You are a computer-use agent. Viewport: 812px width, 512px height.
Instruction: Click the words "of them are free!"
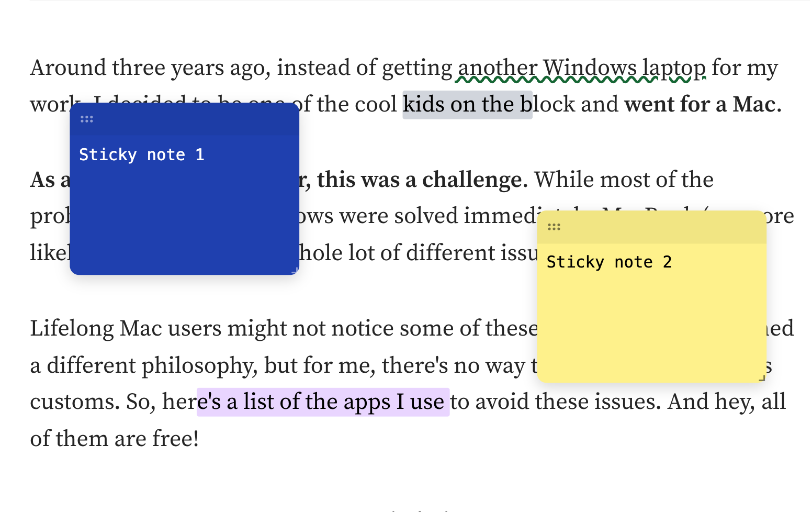pyautogui.click(x=114, y=439)
